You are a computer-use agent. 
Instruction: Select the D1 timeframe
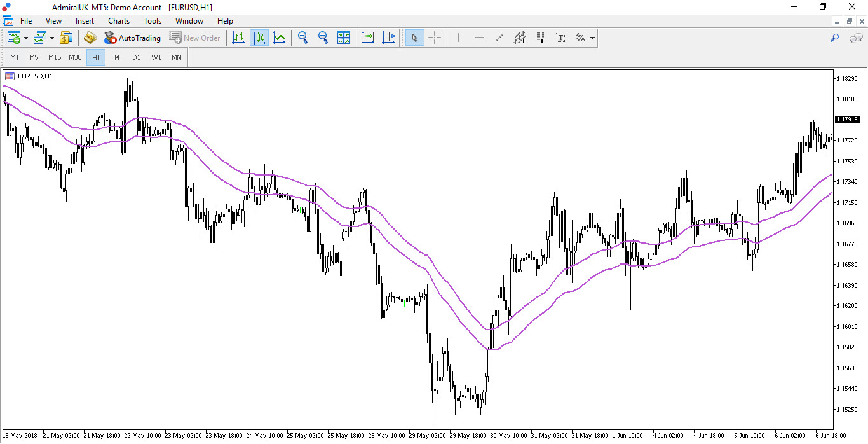click(x=136, y=57)
